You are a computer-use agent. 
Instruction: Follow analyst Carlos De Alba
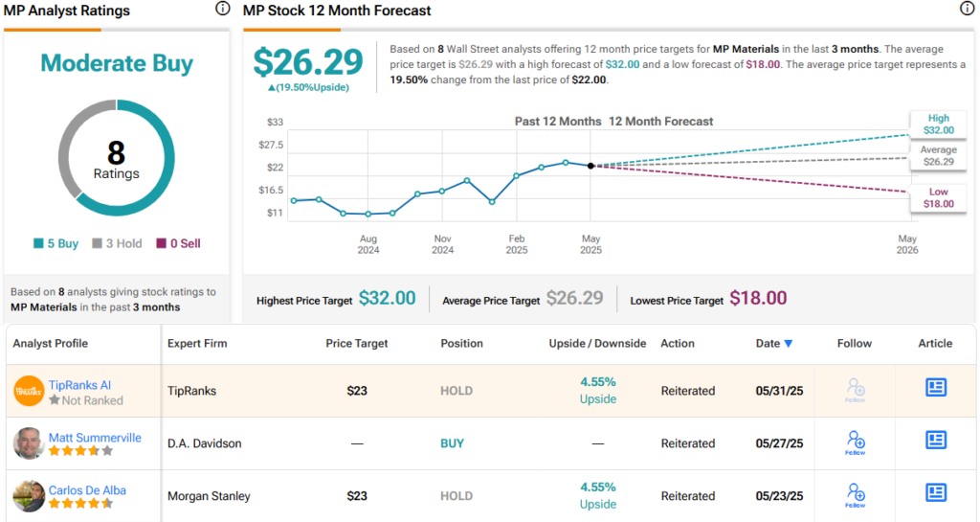(x=856, y=495)
